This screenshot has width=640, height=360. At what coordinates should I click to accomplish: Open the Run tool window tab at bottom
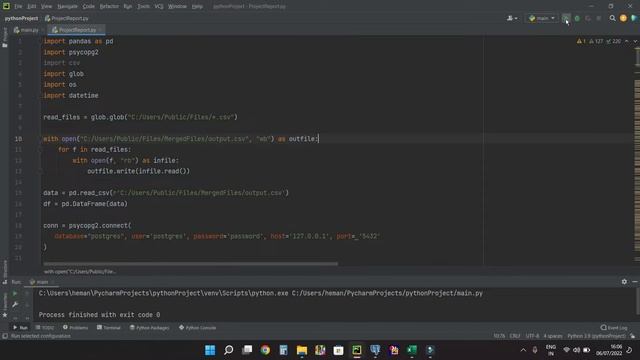[20, 328]
